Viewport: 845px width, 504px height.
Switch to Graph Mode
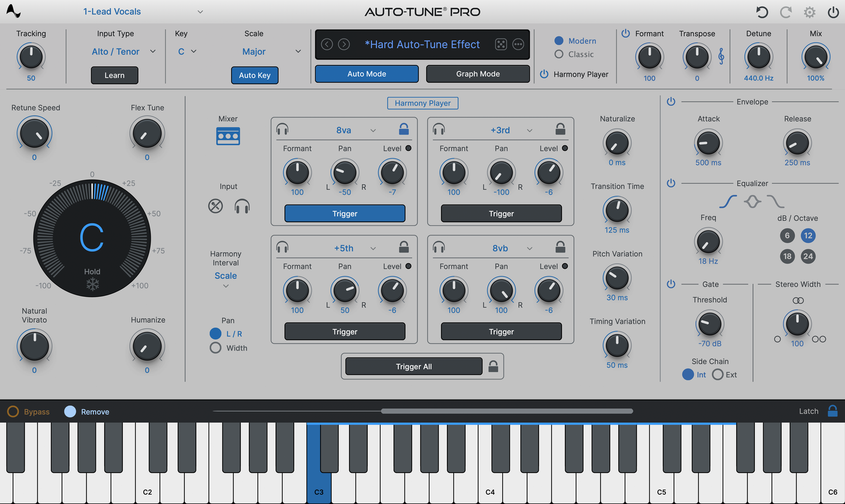pos(478,74)
